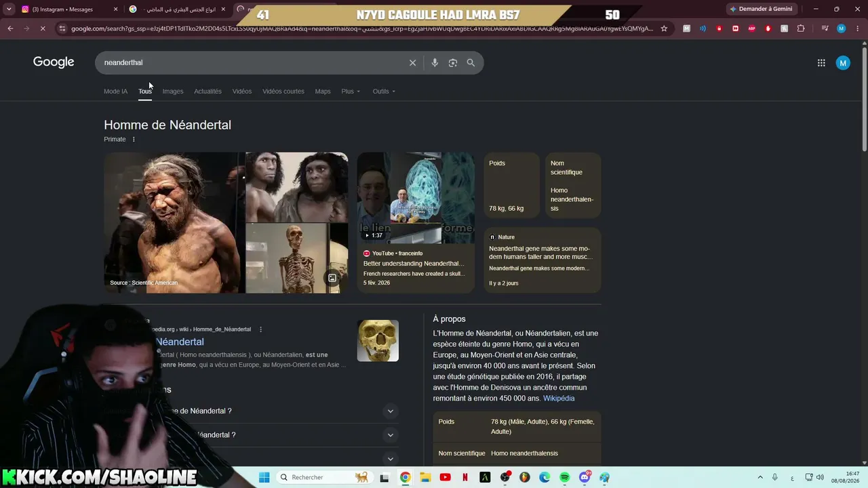
Task: Open the Nom scientifique card
Action: coord(573,186)
